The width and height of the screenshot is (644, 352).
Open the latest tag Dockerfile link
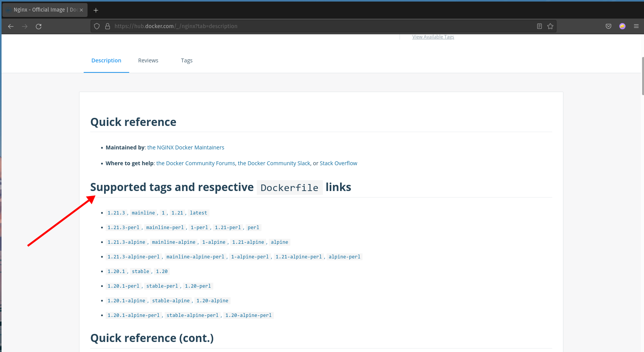coord(198,213)
